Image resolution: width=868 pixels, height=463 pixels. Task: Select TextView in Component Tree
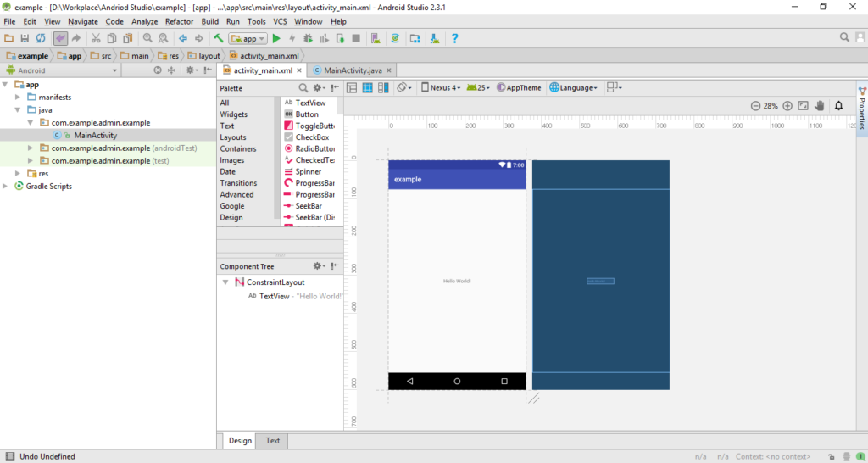(x=274, y=296)
